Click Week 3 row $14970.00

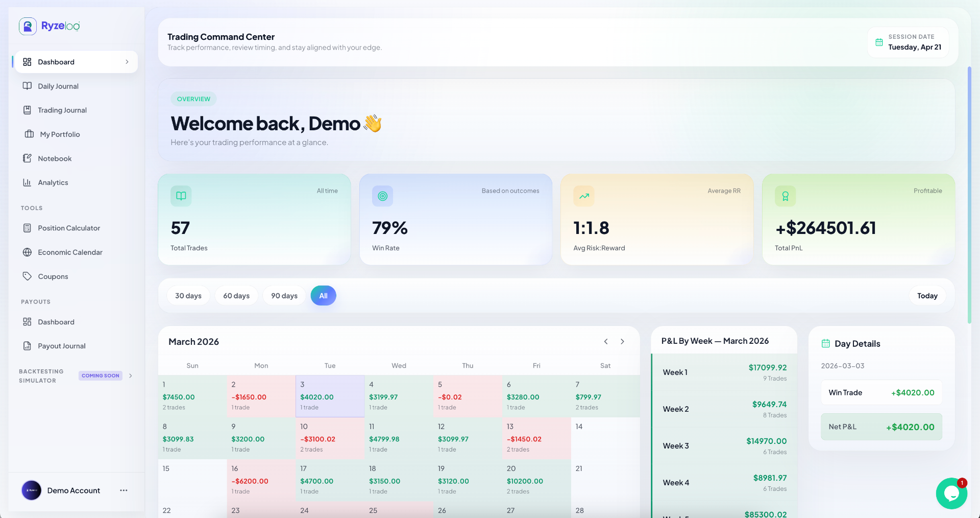(725, 445)
